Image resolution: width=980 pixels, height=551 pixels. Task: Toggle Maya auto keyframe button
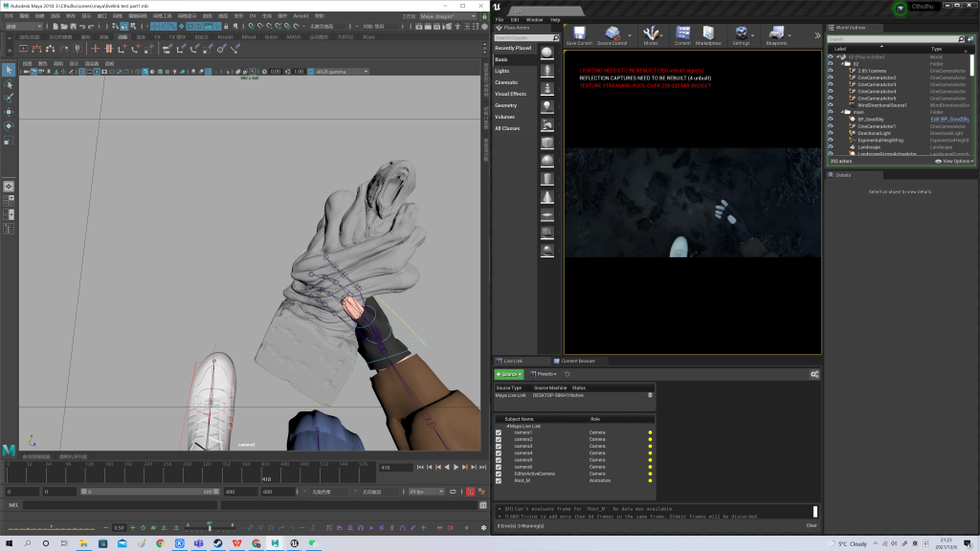click(x=471, y=492)
